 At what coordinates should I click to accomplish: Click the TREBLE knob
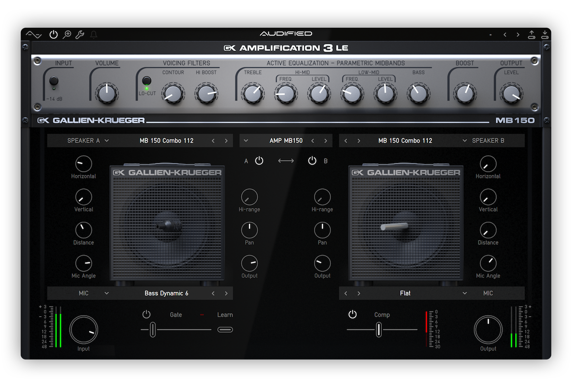tap(253, 93)
